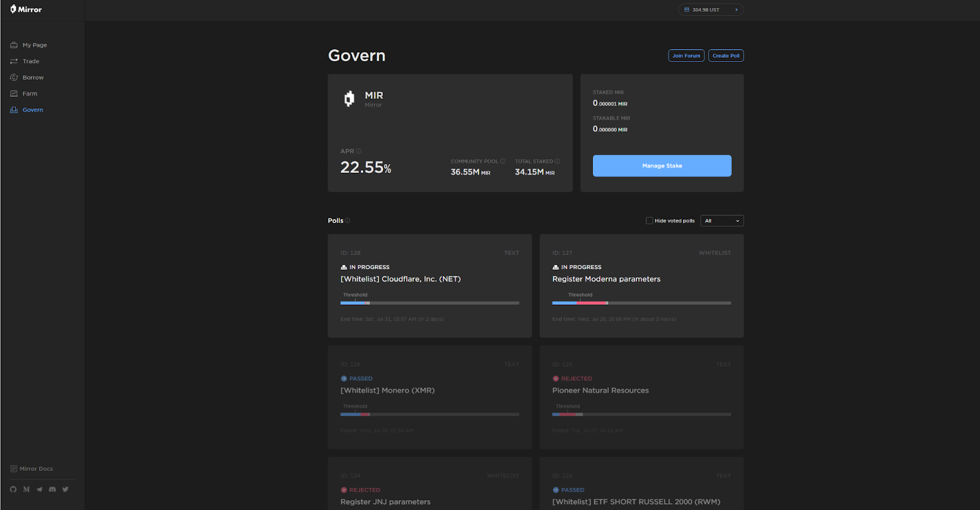Click the Passed icon on ETF SHORT RUSSELL poll
980x510 pixels.
click(x=556, y=490)
